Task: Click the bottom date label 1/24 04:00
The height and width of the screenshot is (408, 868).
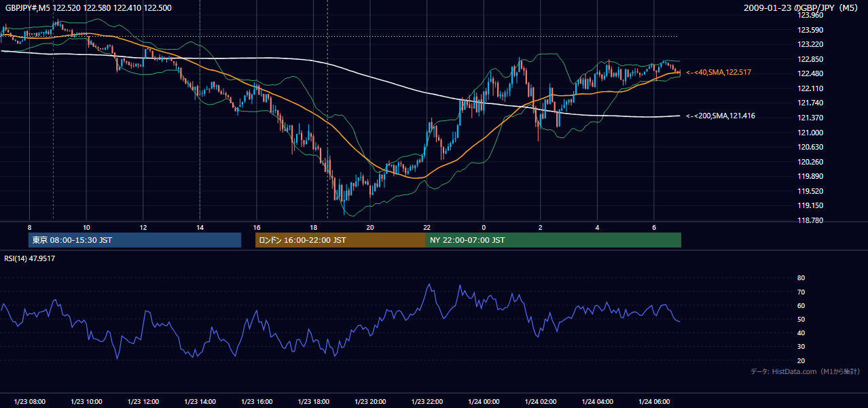Action: click(597, 402)
